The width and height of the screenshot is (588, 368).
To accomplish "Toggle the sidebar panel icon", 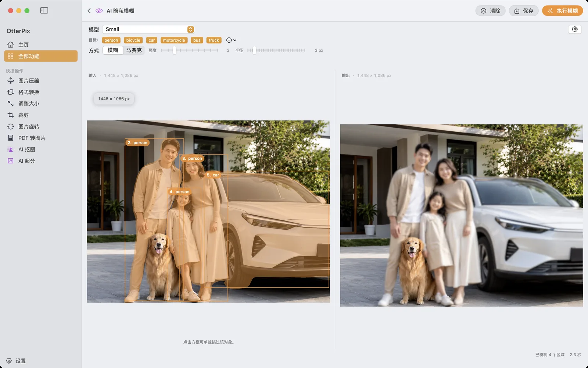I will [x=44, y=11].
